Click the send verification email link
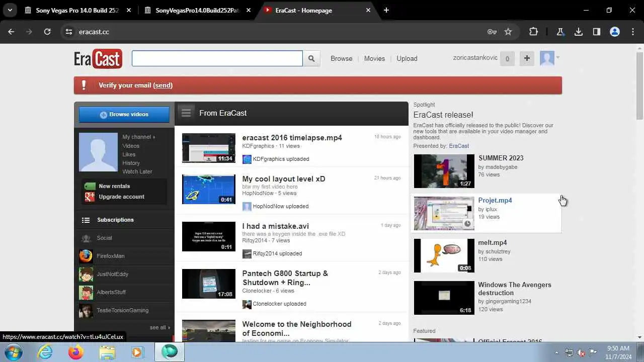Viewport: 644px width, 362px height. (x=163, y=85)
